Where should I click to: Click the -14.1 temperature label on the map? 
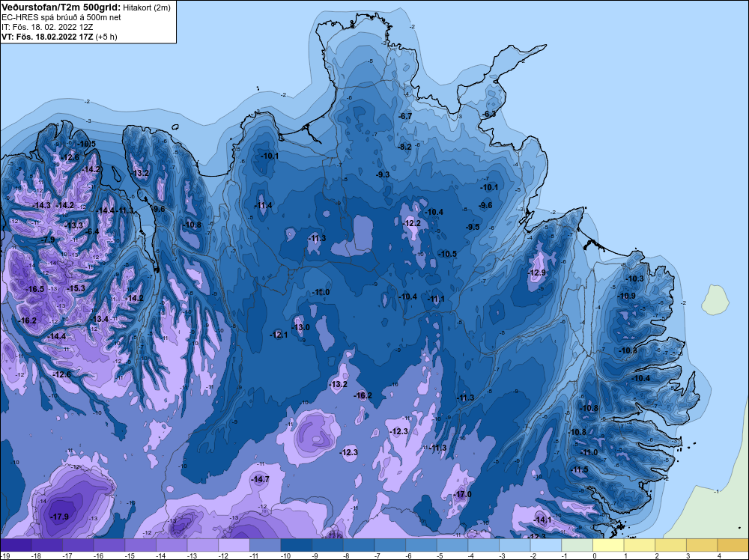542,520
